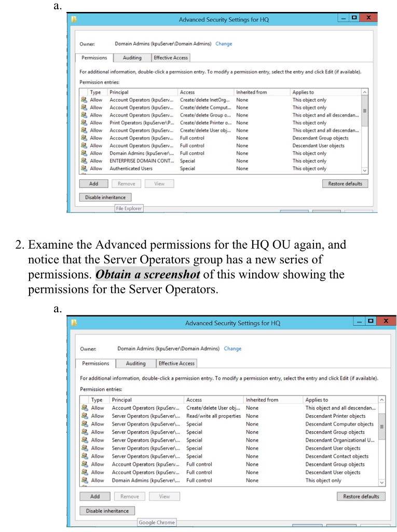Click the scroll-down arrow in the Server Operators list
The image size is (397, 532).
coord(382,483)
